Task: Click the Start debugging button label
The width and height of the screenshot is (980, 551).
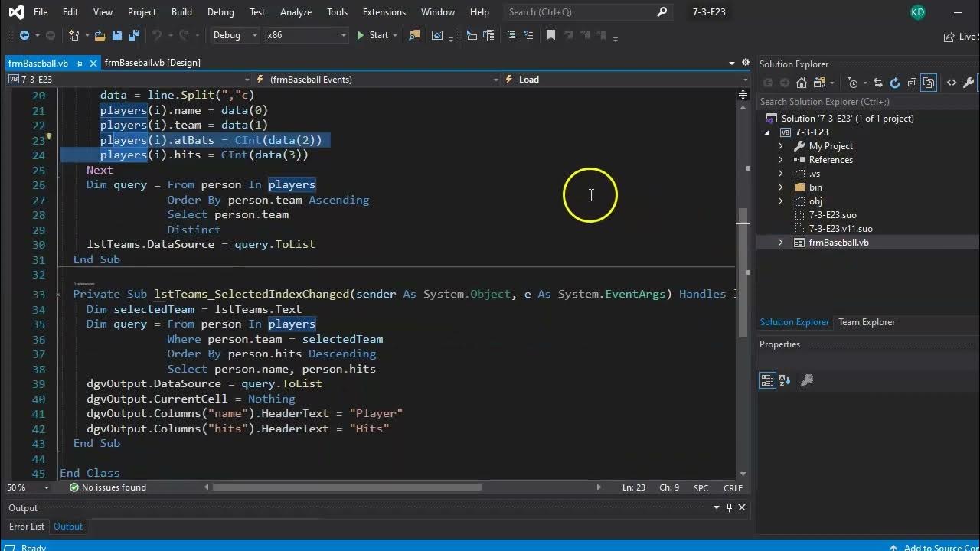Action: (379, 35)
